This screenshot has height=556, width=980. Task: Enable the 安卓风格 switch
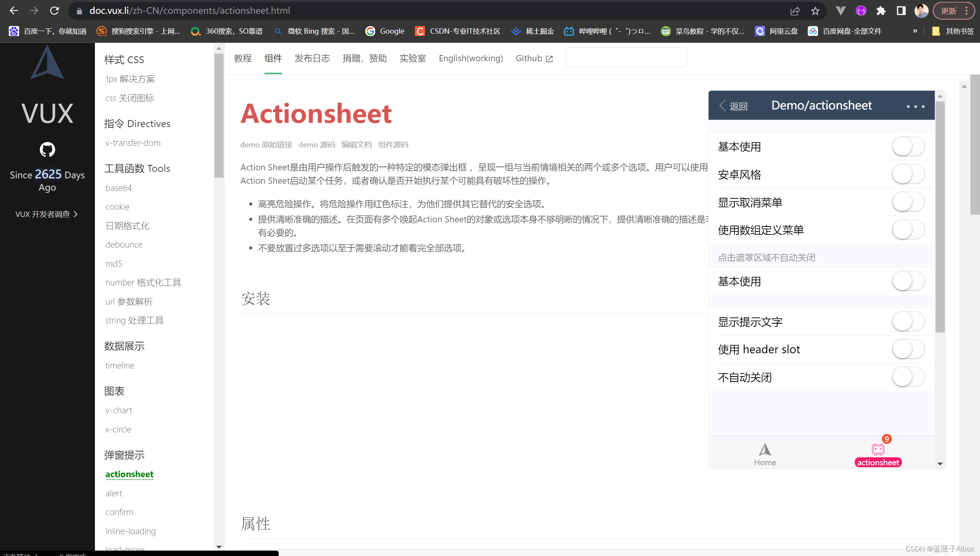pos(908,174)
